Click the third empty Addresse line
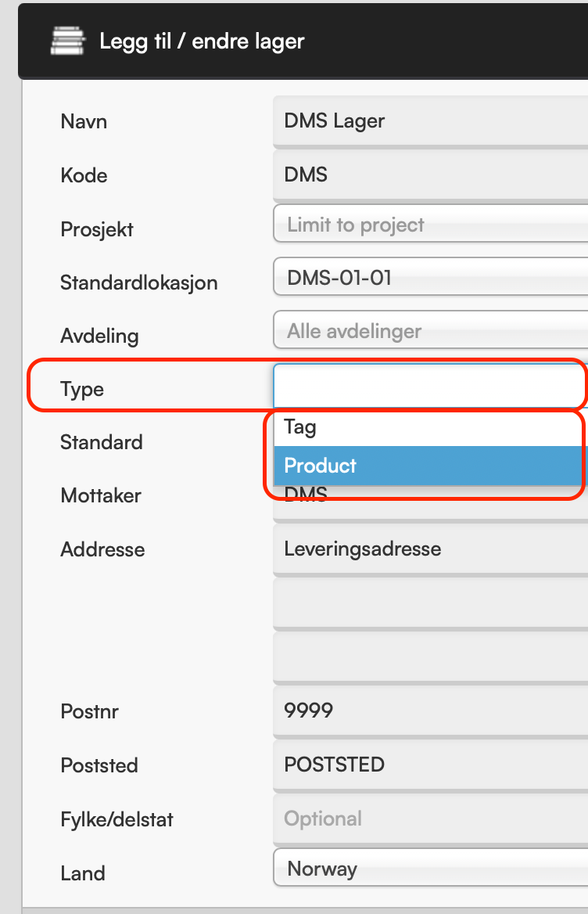This screenshot has width=588, height=914. (x=430, y=657)
